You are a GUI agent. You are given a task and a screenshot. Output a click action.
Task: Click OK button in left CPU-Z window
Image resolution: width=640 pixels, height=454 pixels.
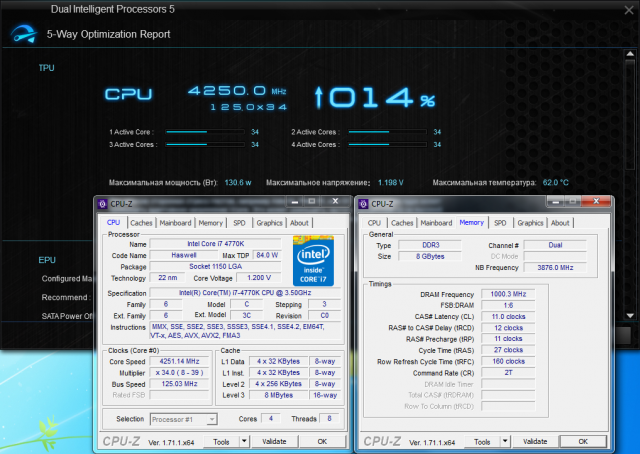pos(322,441)
